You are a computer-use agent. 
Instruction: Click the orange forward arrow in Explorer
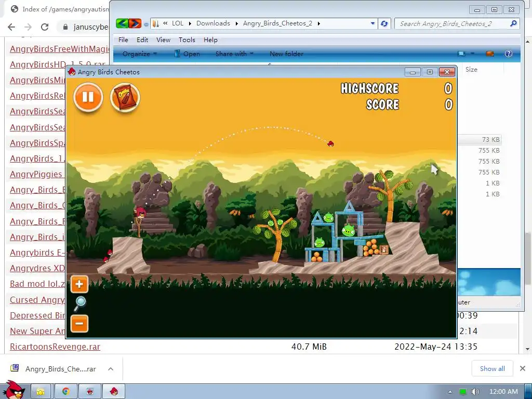(135, 23)
